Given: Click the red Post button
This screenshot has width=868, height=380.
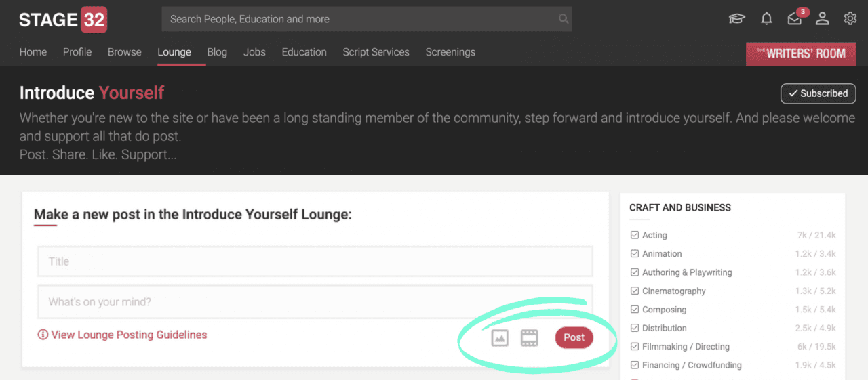Looking at the screenshot, I should click(574, 337).
